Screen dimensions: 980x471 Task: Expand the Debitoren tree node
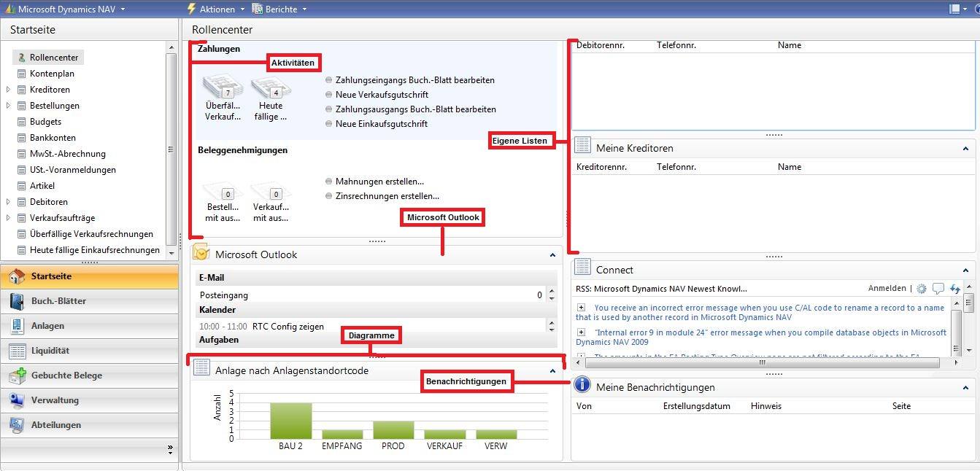click(9, 202)
